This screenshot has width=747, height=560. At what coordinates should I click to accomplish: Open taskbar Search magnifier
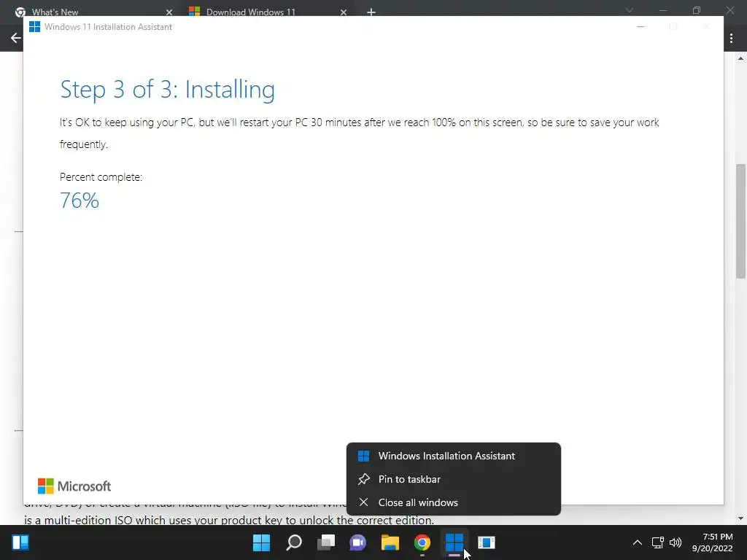[294, 542]
